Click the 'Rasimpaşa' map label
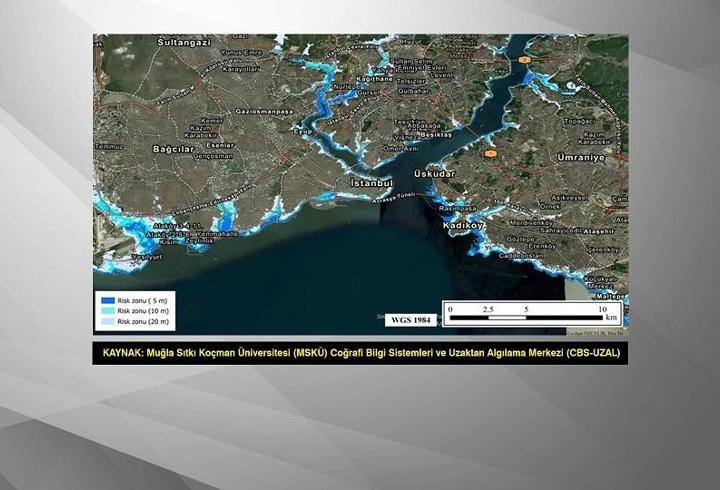The height and width of the screenshot is (490, 720). coord(457,208)
